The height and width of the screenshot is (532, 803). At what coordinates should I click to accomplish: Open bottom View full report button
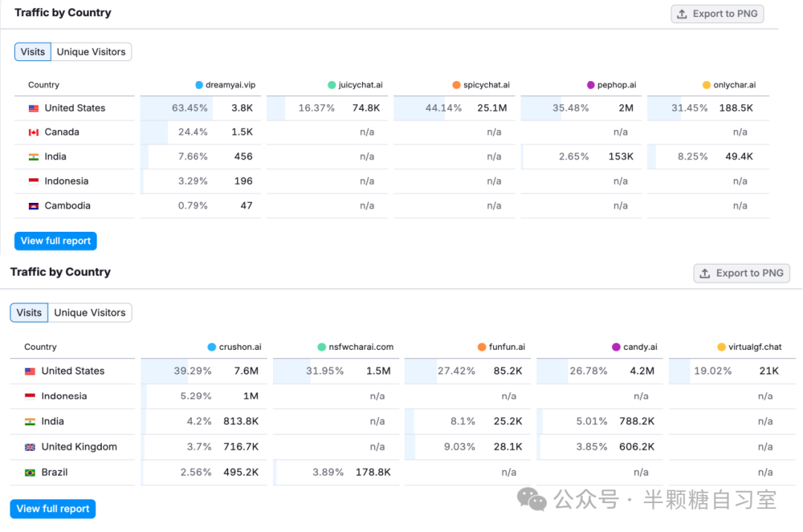[53, 509]
